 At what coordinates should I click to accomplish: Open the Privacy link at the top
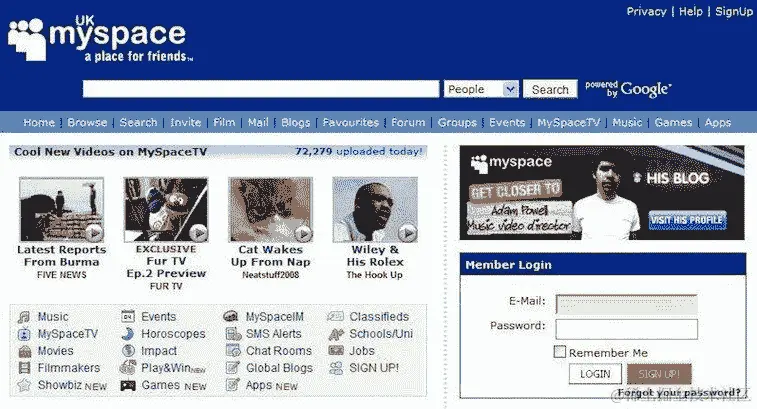(646, 11)
